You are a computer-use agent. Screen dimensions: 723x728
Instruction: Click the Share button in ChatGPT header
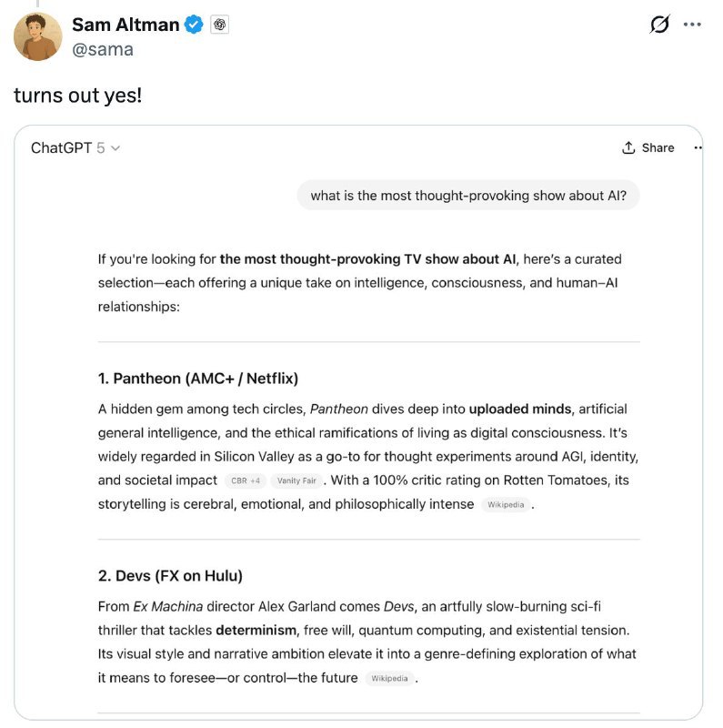coord(648,147)
